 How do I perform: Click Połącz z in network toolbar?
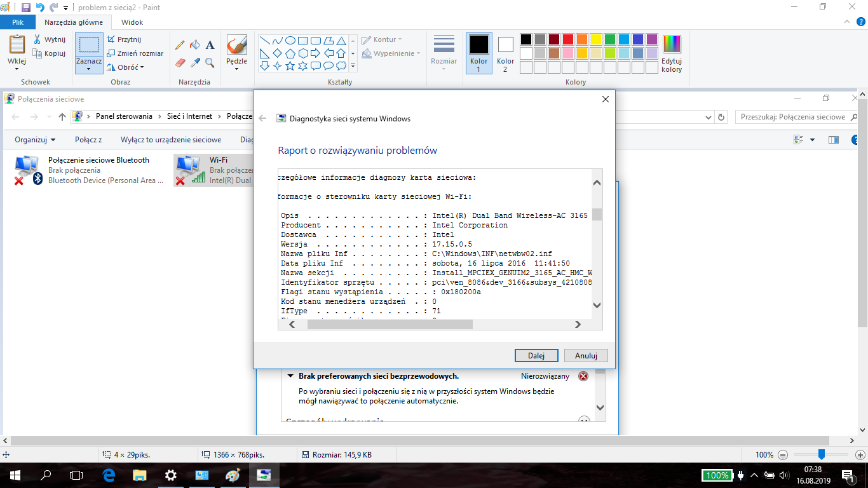tap(88, 140)
